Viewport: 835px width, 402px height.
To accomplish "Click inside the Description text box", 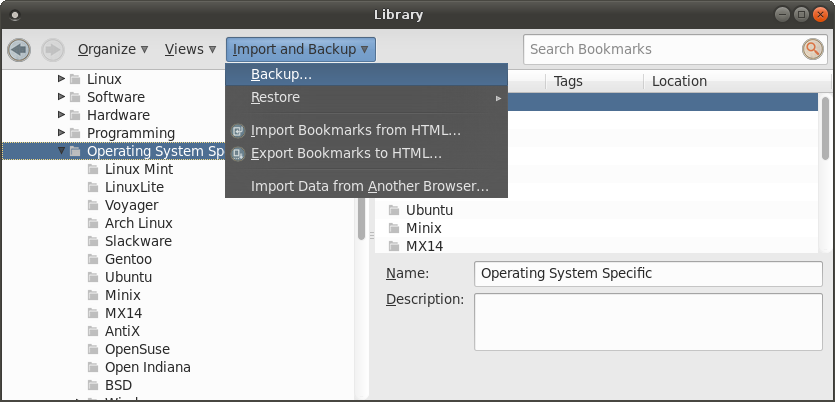I will click(x=648, y=322).
